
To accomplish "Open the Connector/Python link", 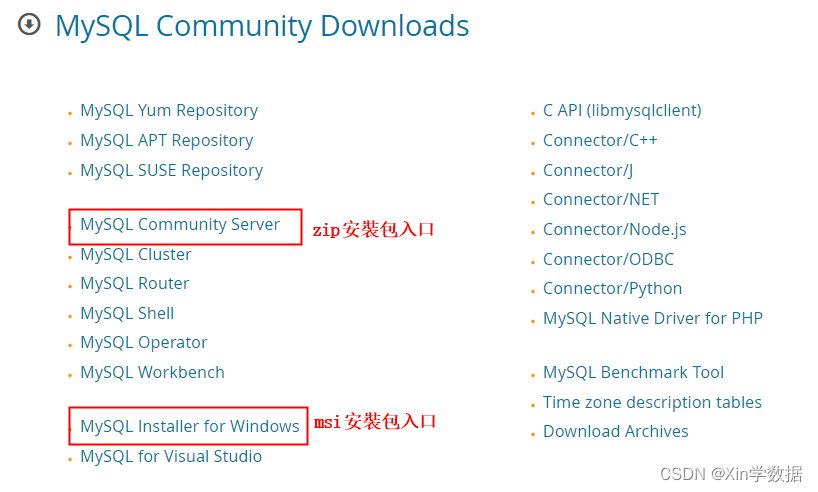I will (x=612, y=289).
